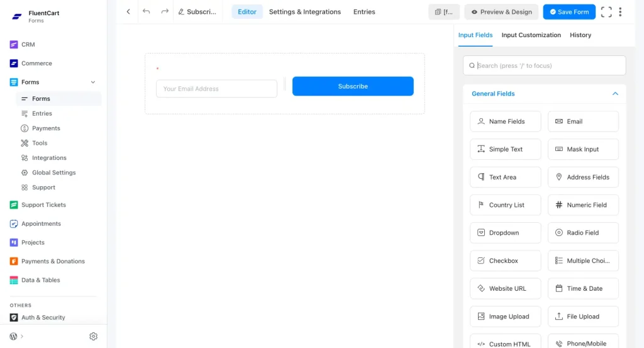
Task: Open Payments submenu item
Action: click(x=46, y=128)
